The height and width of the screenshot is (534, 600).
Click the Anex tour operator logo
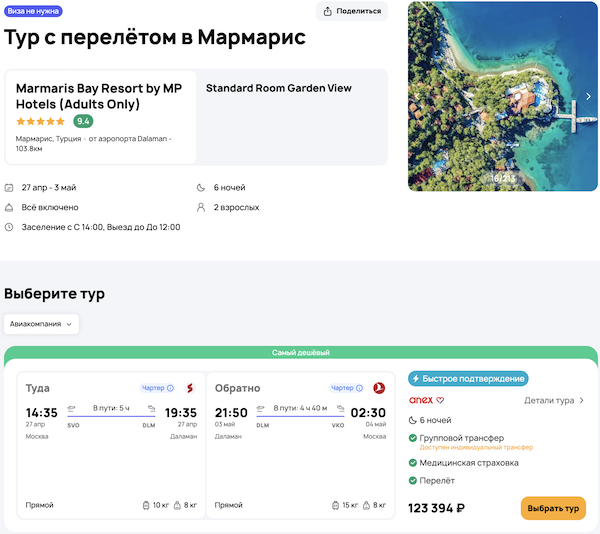coord(422,400)
